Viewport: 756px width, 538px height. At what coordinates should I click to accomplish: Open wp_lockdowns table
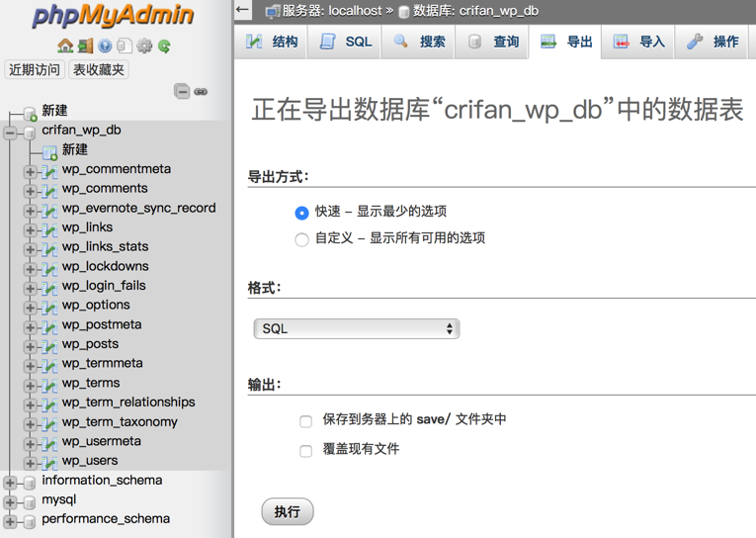[105, 266]
